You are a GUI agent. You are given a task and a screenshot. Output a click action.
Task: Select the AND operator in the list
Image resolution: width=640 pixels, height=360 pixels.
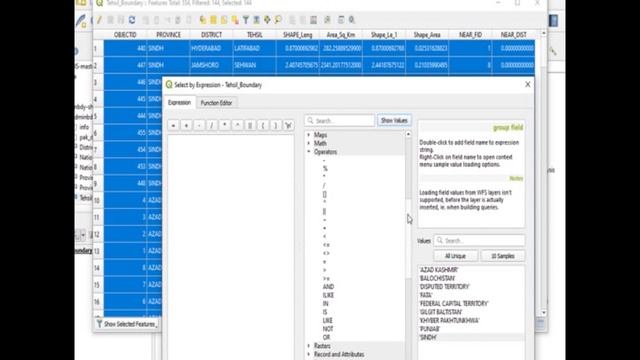click(328, 287)
